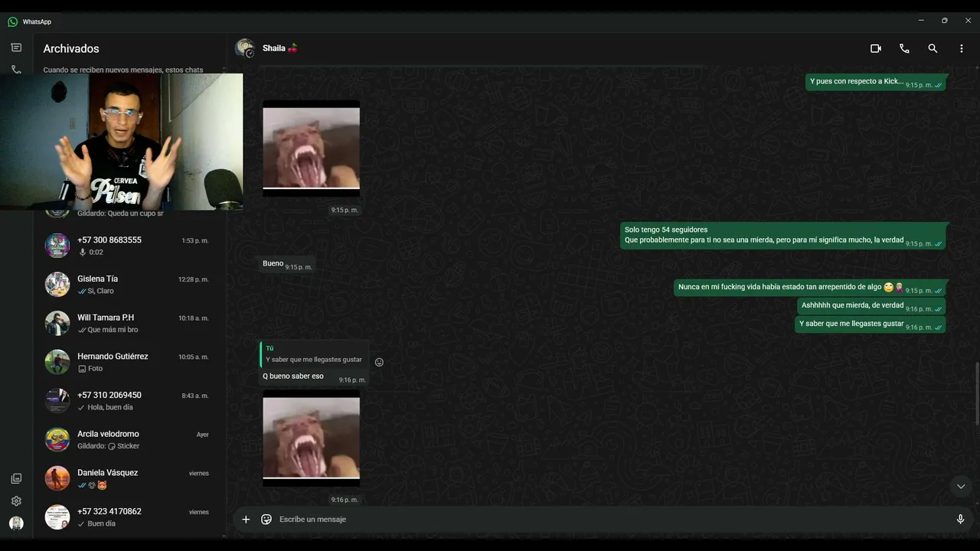Open the chat with +57 323 4170862
The width and height of the screenshot is (980, 551).
129,517
